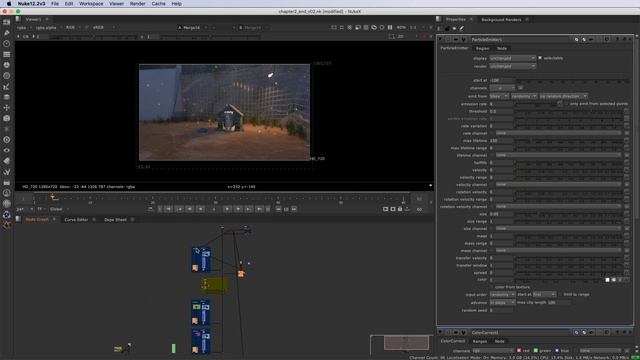Image resolution: width=640 pixels, height=360 pixels.
Task: Open the ToolSets toolbar menu
Action: (7, 171)
